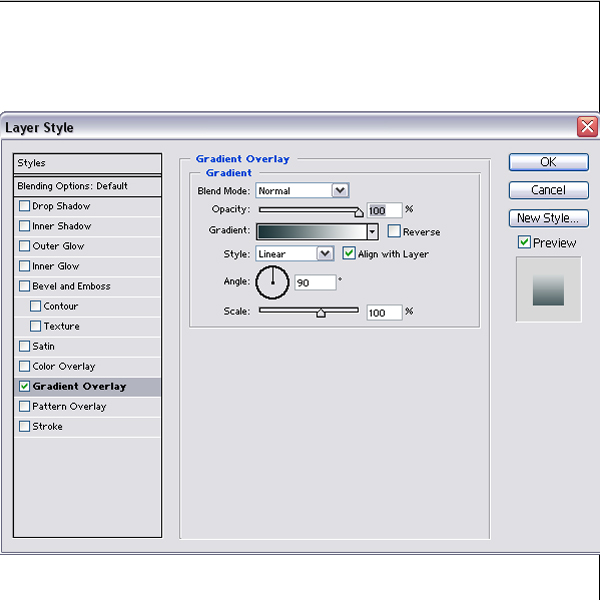This screenshot has width=600, height=600.
Task: Click the Angle value field
Action: coord(315,282)
